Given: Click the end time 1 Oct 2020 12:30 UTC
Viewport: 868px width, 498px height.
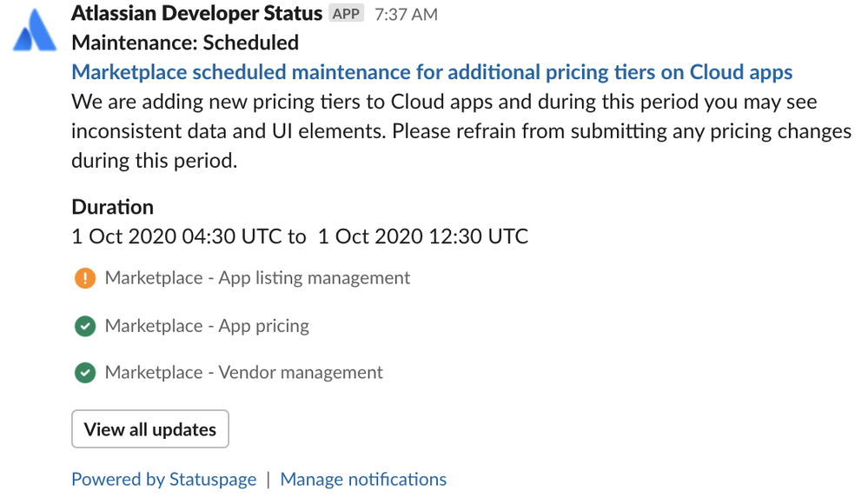Looking at the screenshot, I should click(x=423, y=236).
